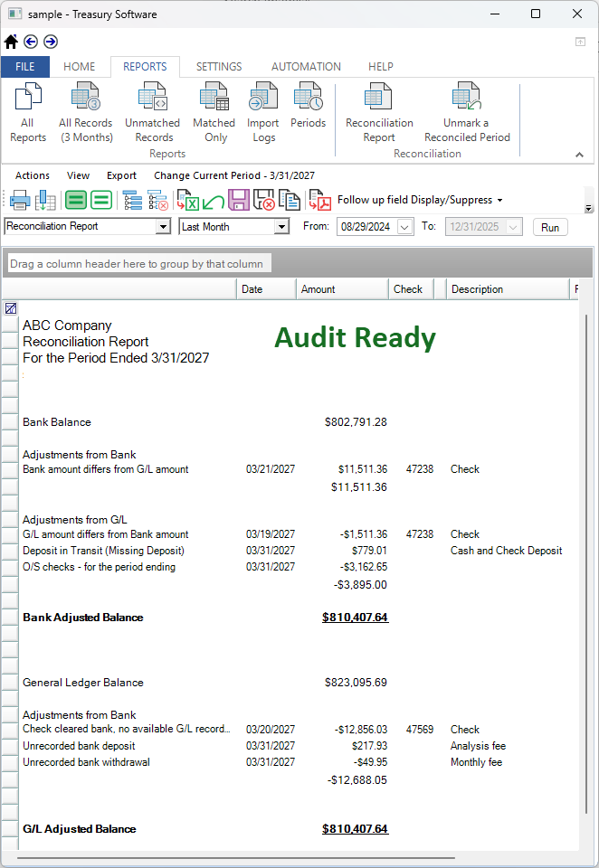599x868 pixels.
Task: Expand the Reconciliation Report type dropdown
Action: pos(163,227)
